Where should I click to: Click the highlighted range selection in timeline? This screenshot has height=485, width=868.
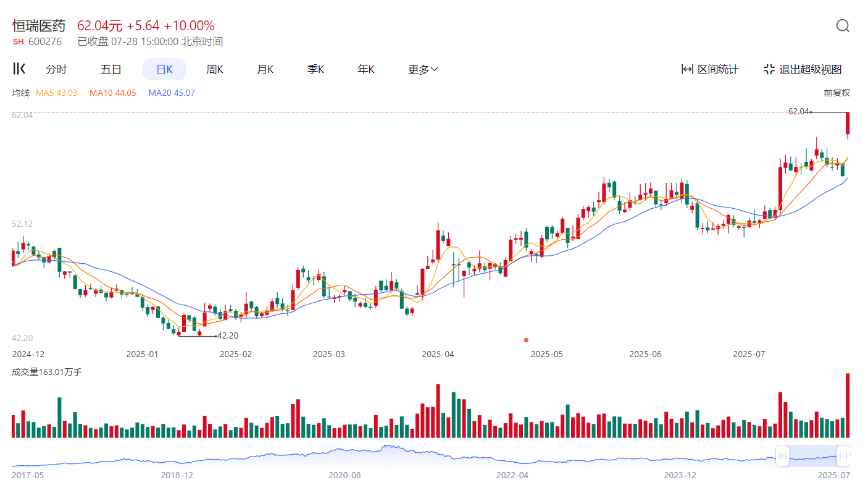(x=813, y=456)
